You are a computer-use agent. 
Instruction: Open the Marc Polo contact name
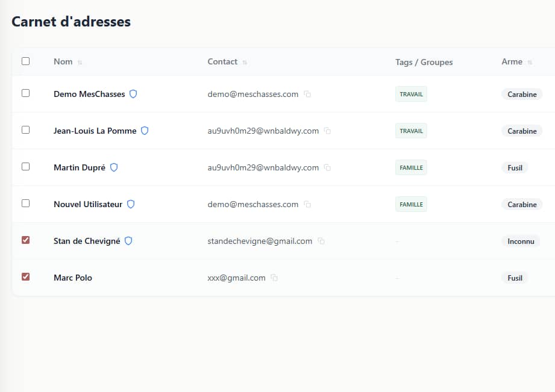point(73,278)
